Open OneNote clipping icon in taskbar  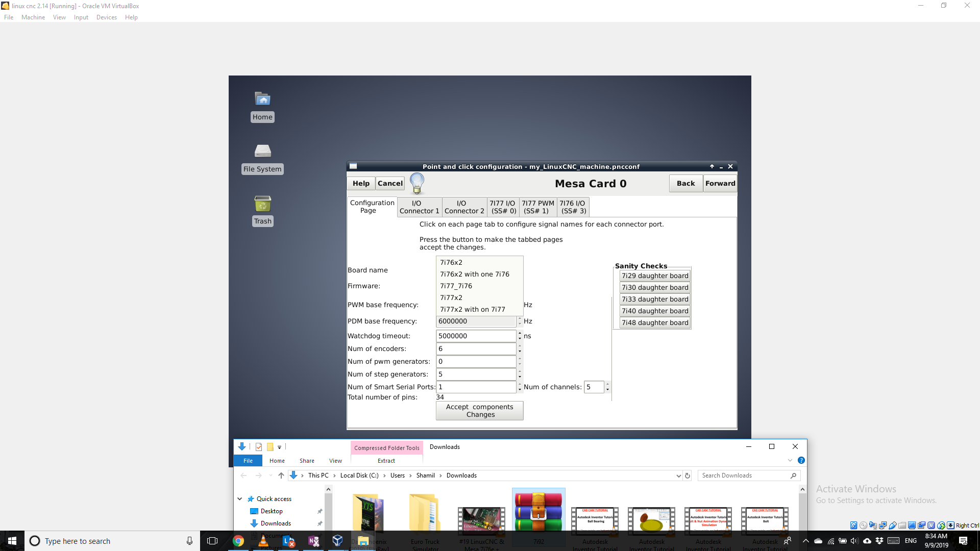[x=313, y=541]
